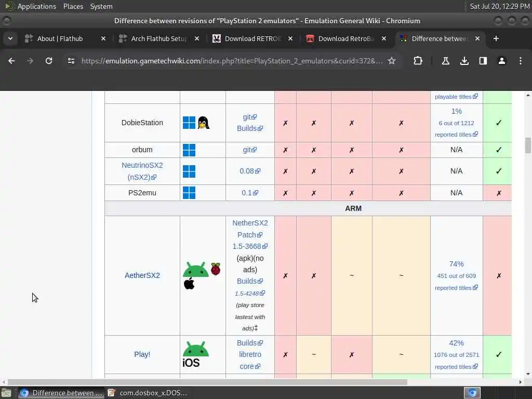The image size is (532, 399).
Task: Open the orbum git link
Action: click(250, 150)
